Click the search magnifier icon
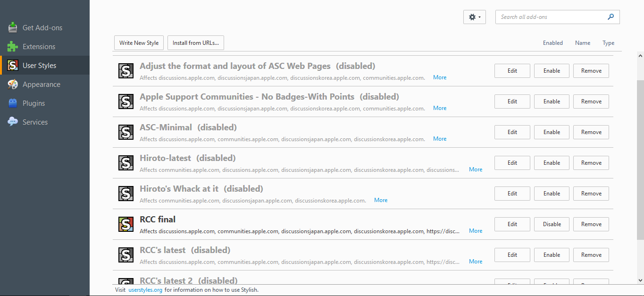The image size is (644, 296). pyautogui.click(x=611, y=17)
